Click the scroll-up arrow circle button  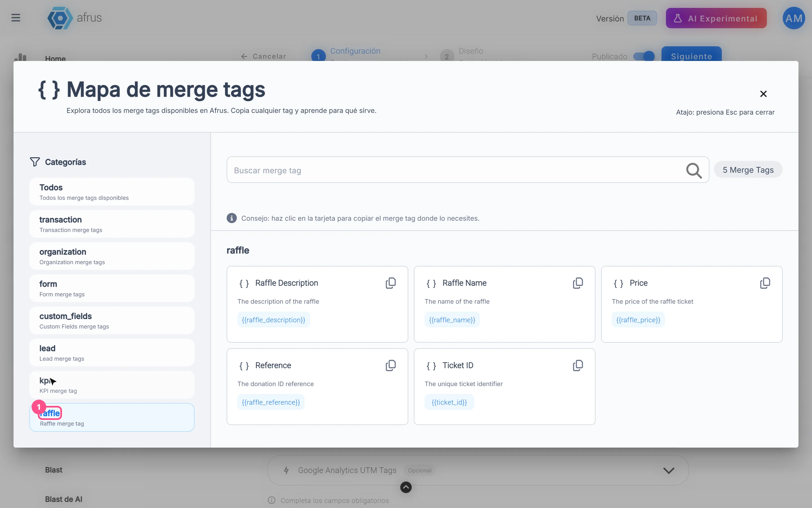pyautogui.click(x=406, y=487)
